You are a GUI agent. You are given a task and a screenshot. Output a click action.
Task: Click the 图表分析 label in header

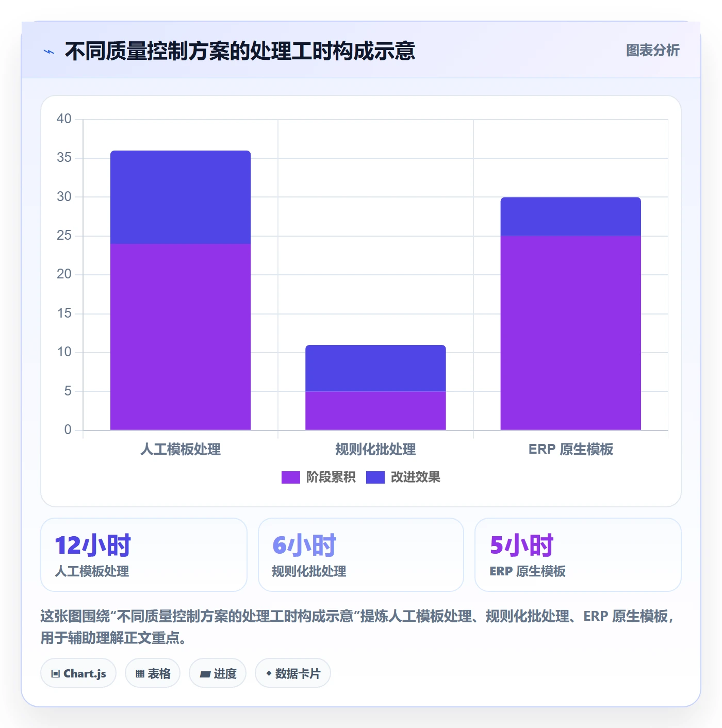[x=652, y=51]
